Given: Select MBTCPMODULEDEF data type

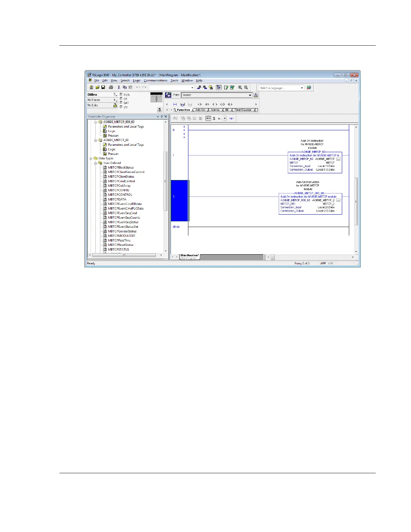Looking at the screenshot, I should tap(122, 236).
